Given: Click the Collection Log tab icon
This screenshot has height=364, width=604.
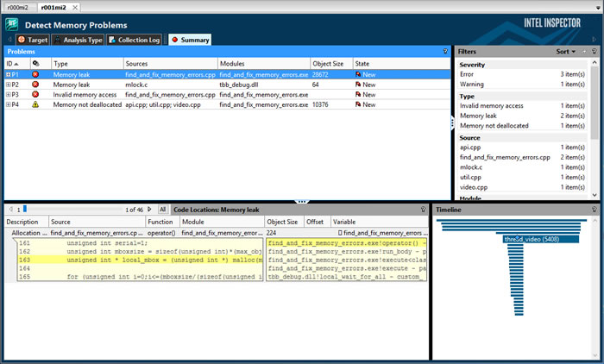Looking at the screenshot, I should [x=112, y=40].
